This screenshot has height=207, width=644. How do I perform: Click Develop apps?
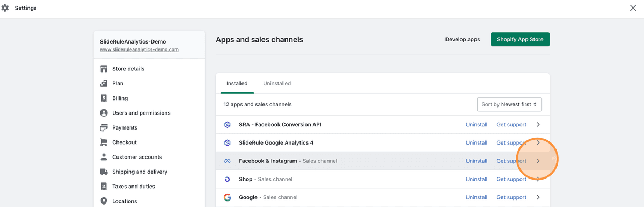(463, 39)
